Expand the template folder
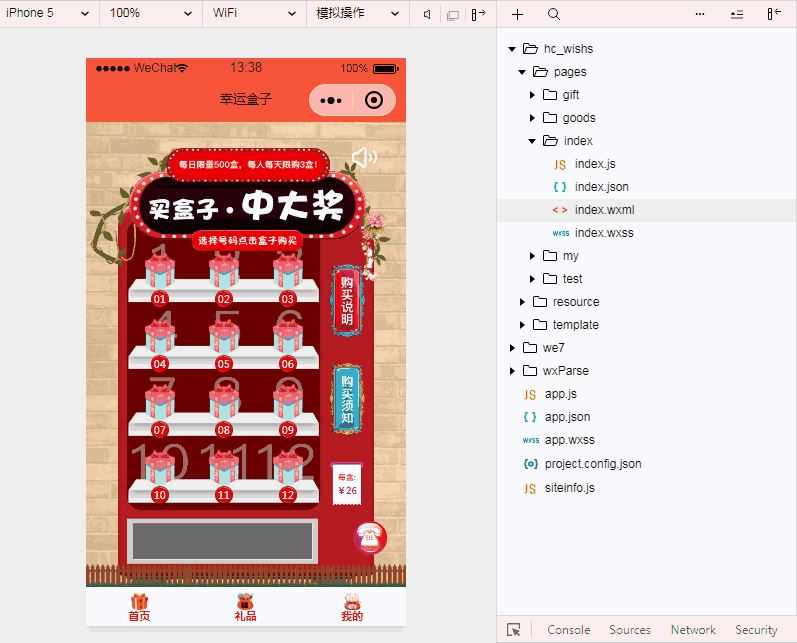 coord(522,325)
